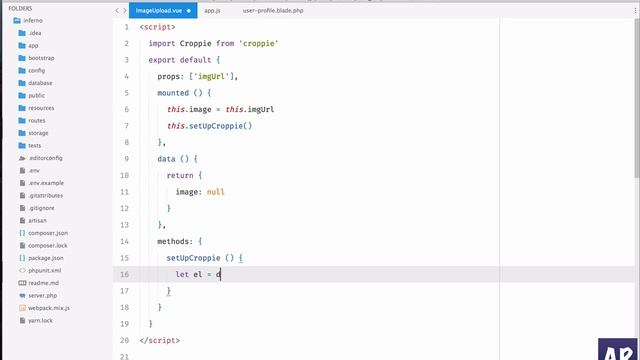The width and height of the screenshot is (640, 360).
Task: Click the .env.example file icon
Action: [22, 183]
